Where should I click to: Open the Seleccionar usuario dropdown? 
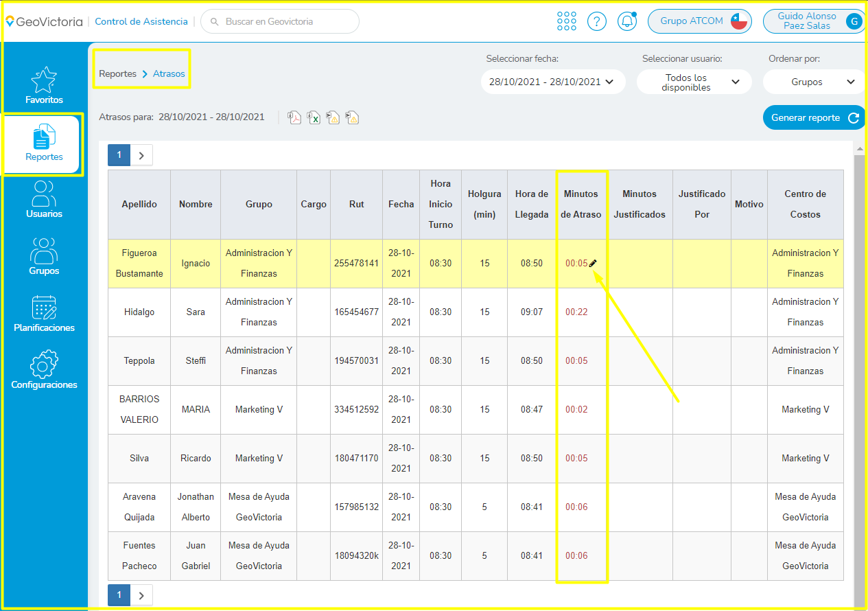691,82
